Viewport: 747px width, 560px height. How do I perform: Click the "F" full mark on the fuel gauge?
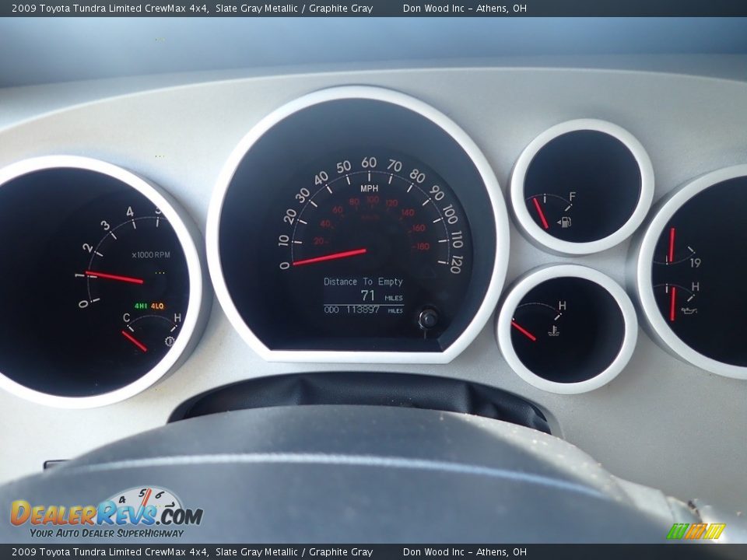(x=572, y=196)
